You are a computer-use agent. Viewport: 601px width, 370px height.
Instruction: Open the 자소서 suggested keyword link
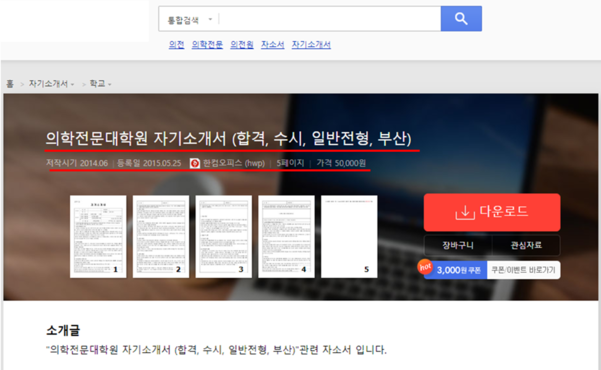click(x=273, y=44)
